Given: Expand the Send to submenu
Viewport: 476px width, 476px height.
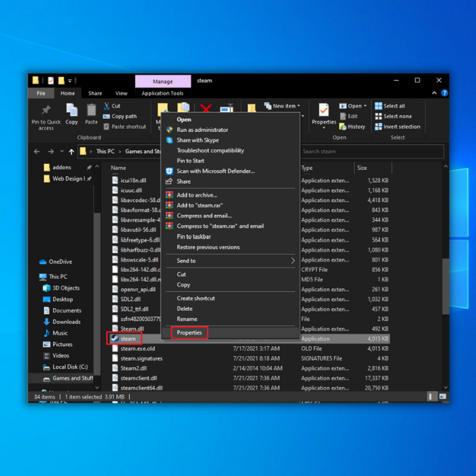Looking at the screenshot, I should click(231, 260).
